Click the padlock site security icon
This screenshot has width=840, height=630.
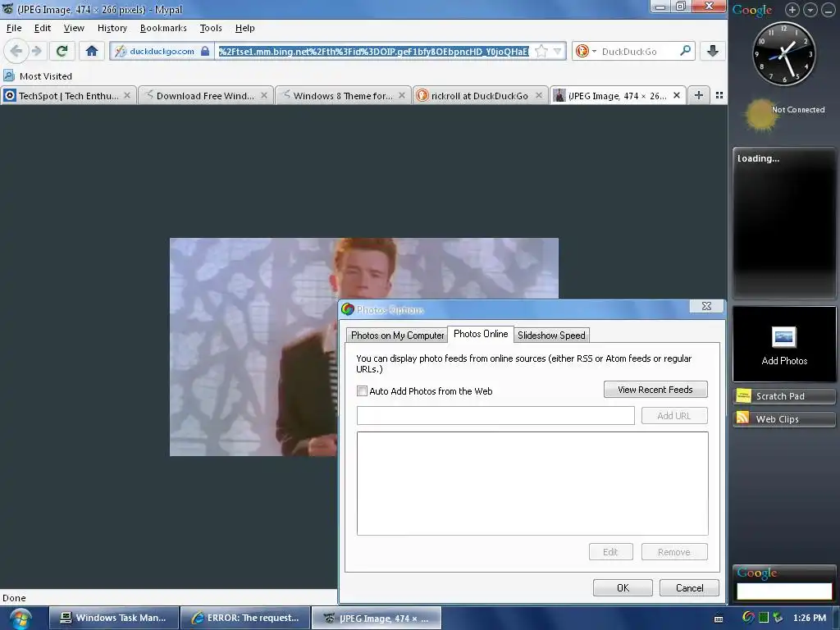pos(204,51)
